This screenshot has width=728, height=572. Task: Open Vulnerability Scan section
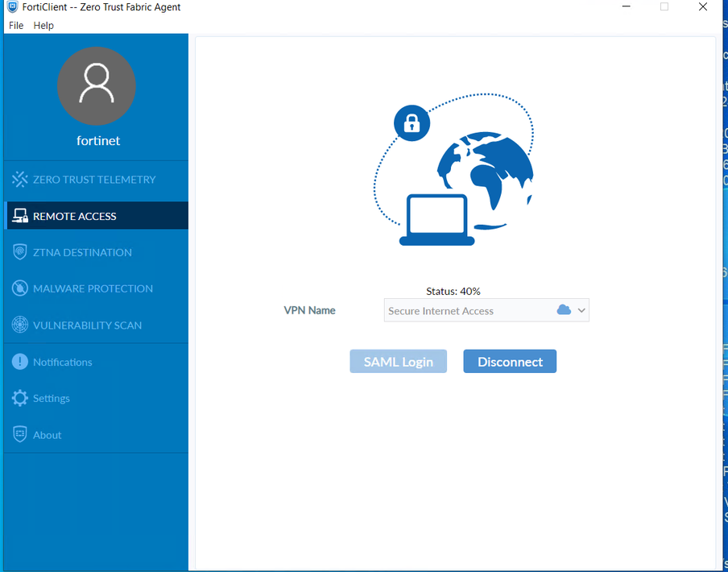point(96,325)
